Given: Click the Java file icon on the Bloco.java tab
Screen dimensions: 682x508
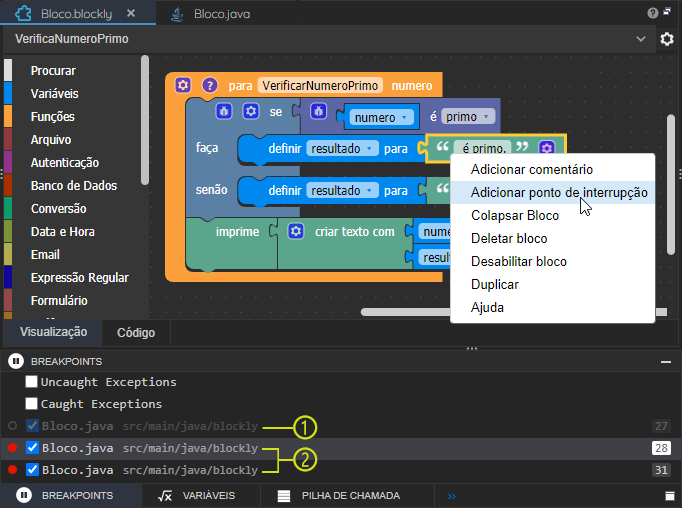Looking at the screenshot, I should coord(177,14).
